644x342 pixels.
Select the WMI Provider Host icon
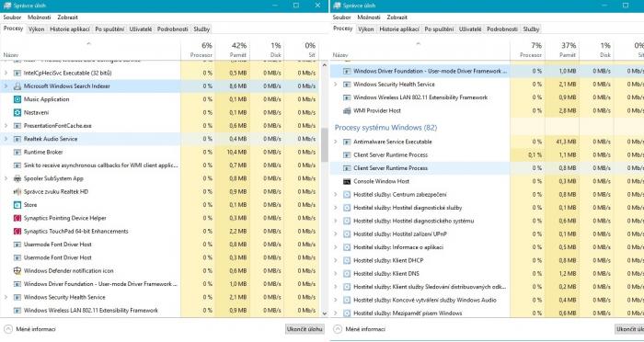click(x=347, y=110)
